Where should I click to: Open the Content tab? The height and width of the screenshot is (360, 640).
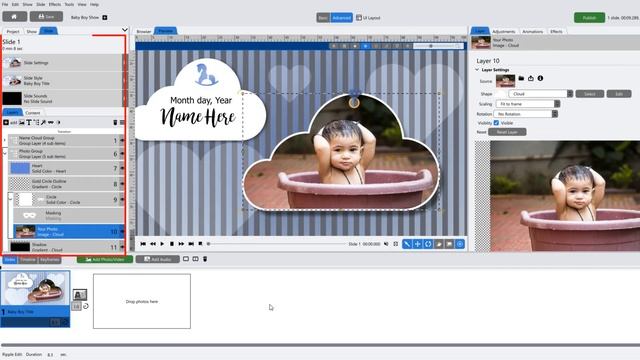click(33, 113)
